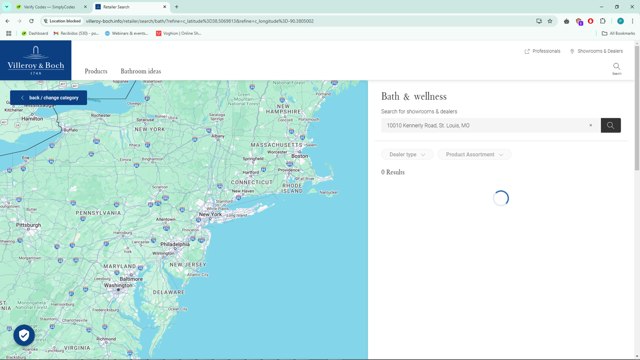Click the Villeroy & Boch logo
This screenshot has height=360, width=640.
(x=36, y=60)
